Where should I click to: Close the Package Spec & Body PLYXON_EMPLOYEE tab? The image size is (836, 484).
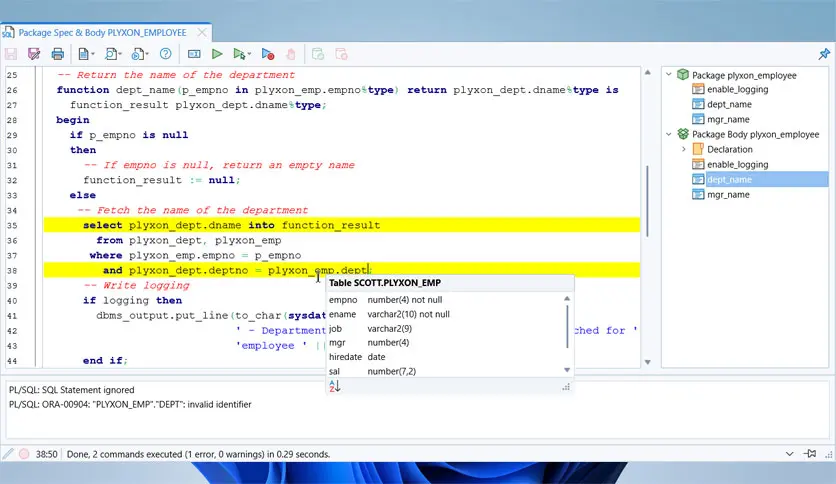pyautogui.click(x=202, y=33)
